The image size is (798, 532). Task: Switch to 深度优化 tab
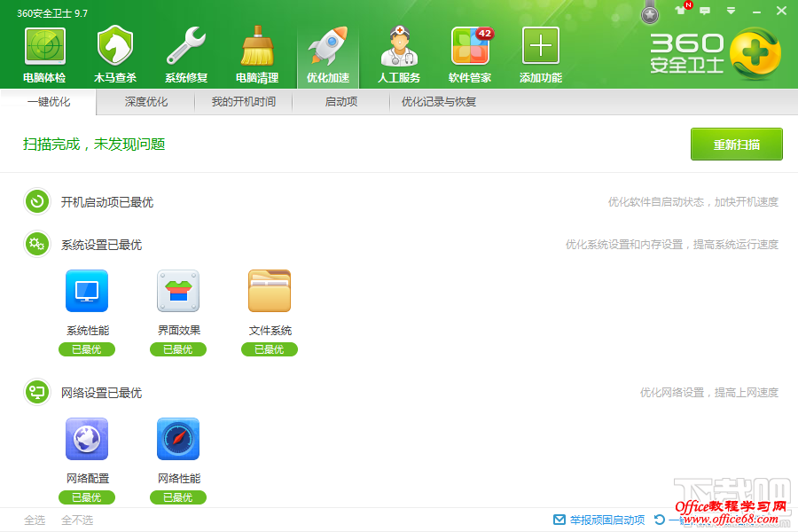click(x=146, y=102)
